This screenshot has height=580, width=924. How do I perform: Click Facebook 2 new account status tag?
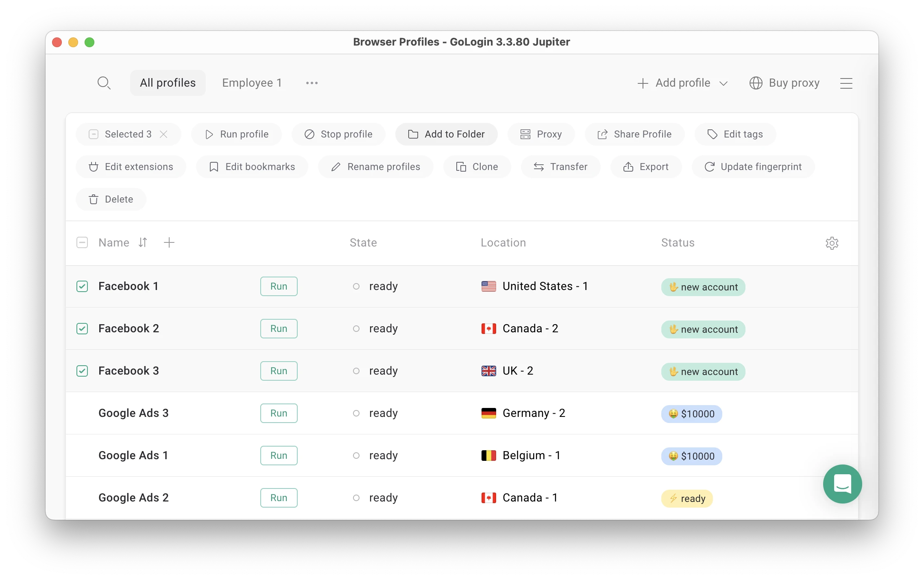click(x=703, y=329)
